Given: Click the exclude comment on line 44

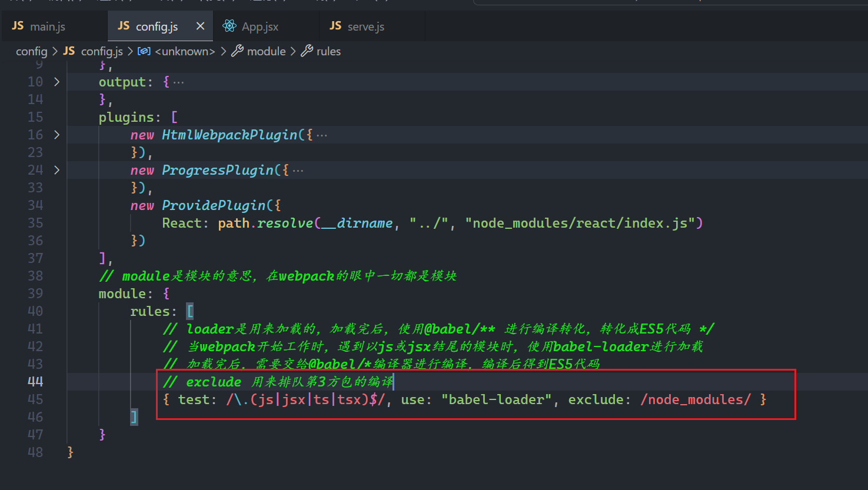Looking at the screenshot, I should click(x=278, y=382).
